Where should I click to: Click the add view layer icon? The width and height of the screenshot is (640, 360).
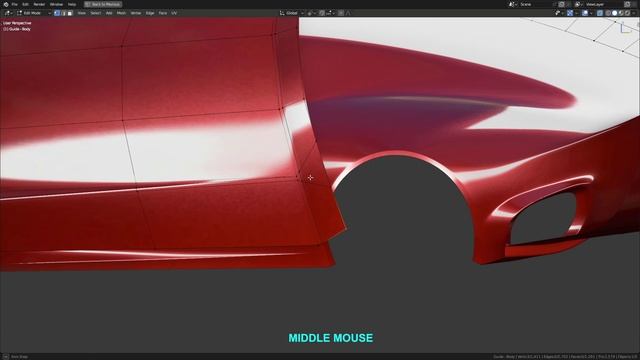click(x=627, y=4)
